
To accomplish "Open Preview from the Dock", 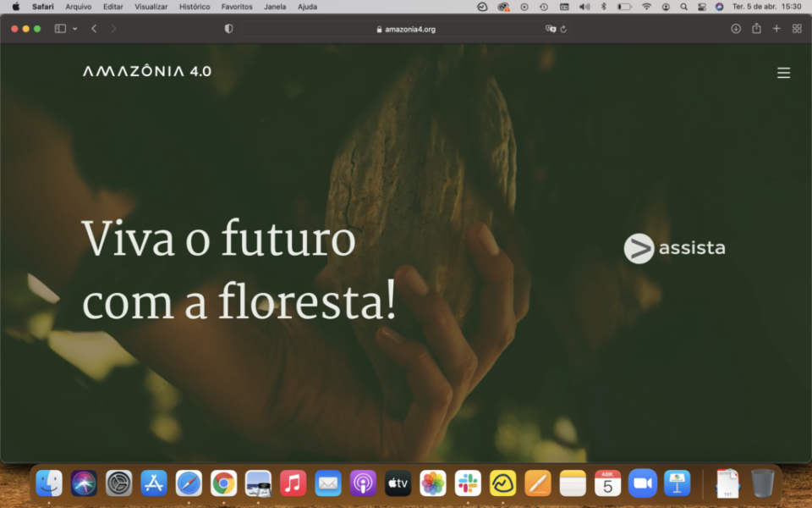I will point(259,483).
